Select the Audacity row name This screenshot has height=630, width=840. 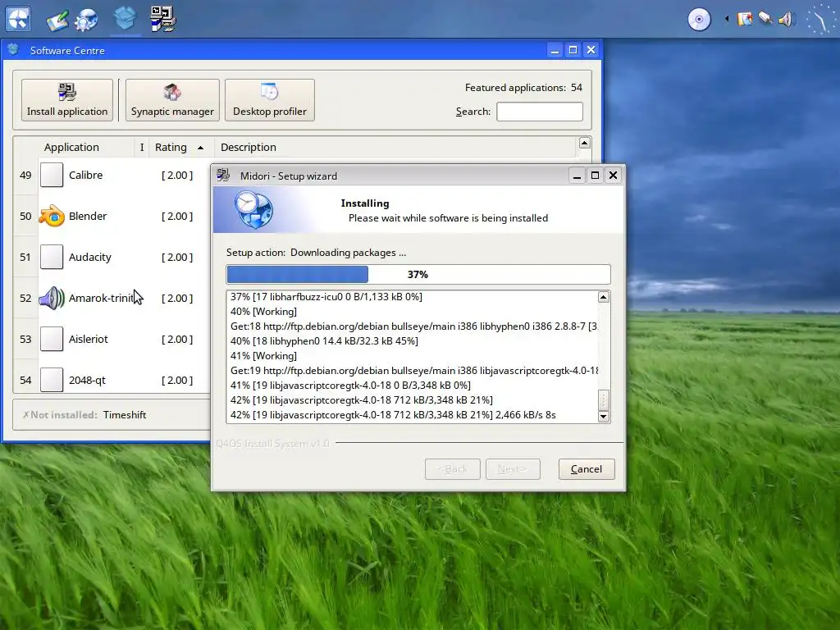pyautogui.click(x=90, y=257)
